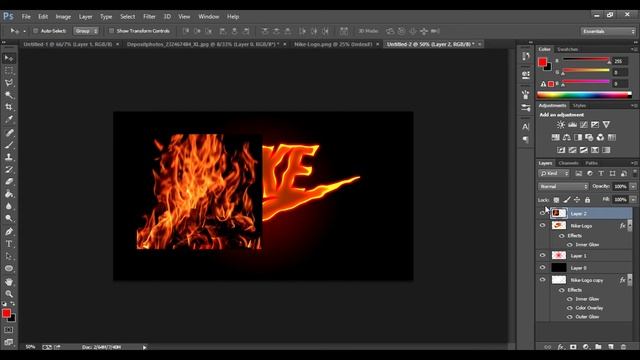Add a Levels adjustment

click(572, 125)
